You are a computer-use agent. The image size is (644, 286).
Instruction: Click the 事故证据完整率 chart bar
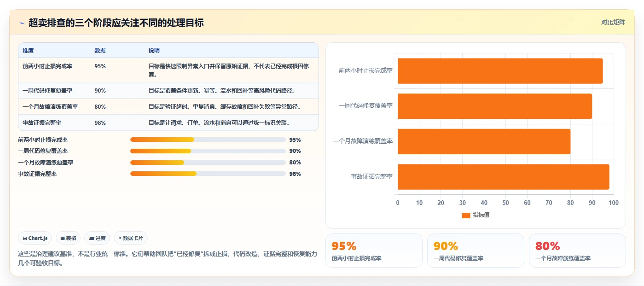pyautogui.click(x=503, y=177)
